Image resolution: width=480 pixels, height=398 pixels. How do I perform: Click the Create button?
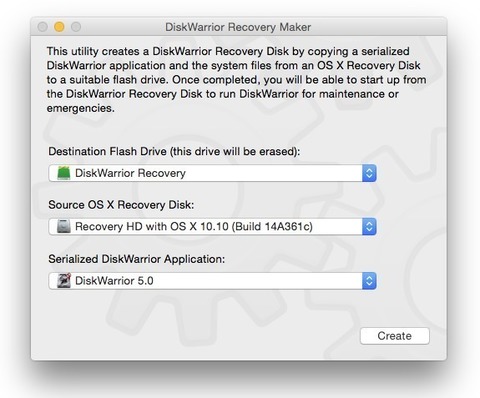tap(395, 336)
